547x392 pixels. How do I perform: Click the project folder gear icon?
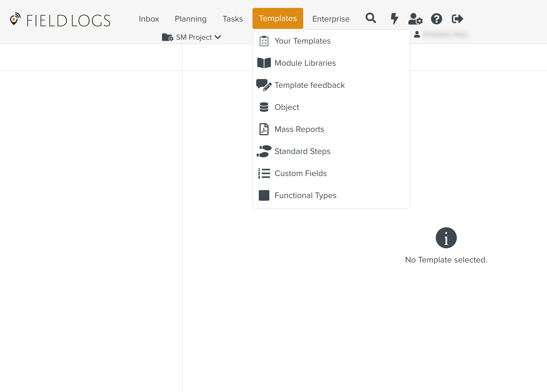pyautogui.click(x=168, y=37)
